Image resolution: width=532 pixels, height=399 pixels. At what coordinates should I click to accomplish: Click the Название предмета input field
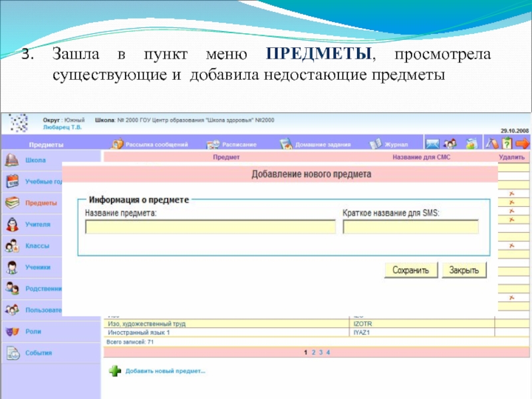coord(210,227)
